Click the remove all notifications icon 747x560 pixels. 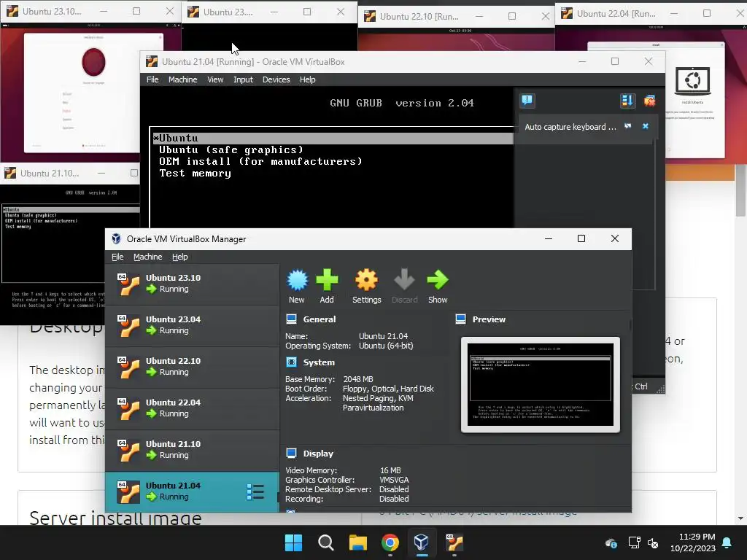649,101
